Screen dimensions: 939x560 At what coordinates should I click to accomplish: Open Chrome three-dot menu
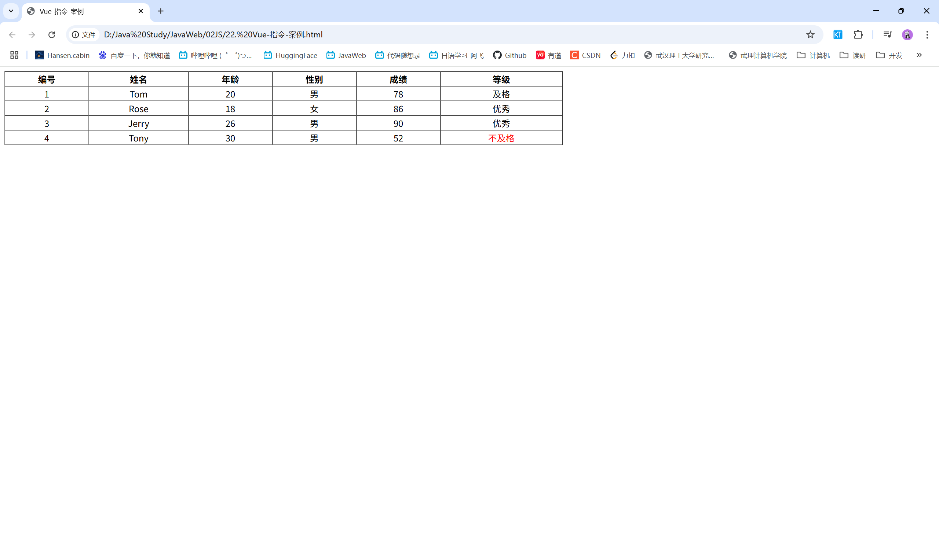927,35
